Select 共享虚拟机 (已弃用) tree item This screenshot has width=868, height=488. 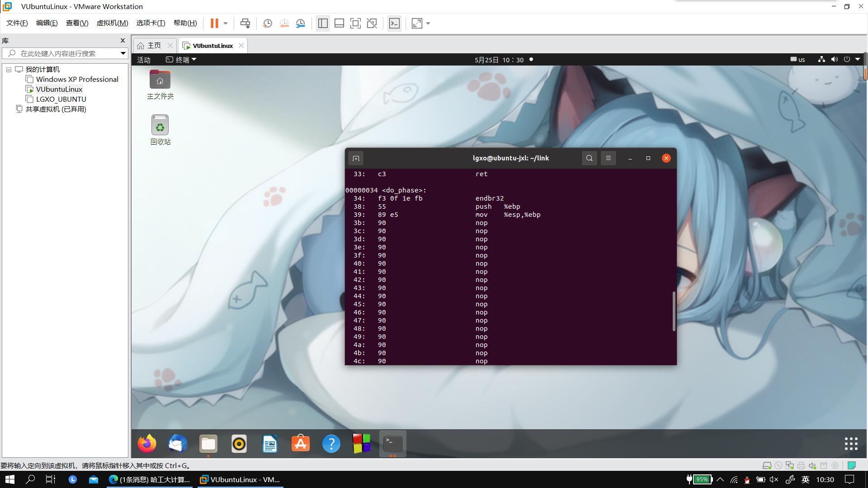(56, 109)
